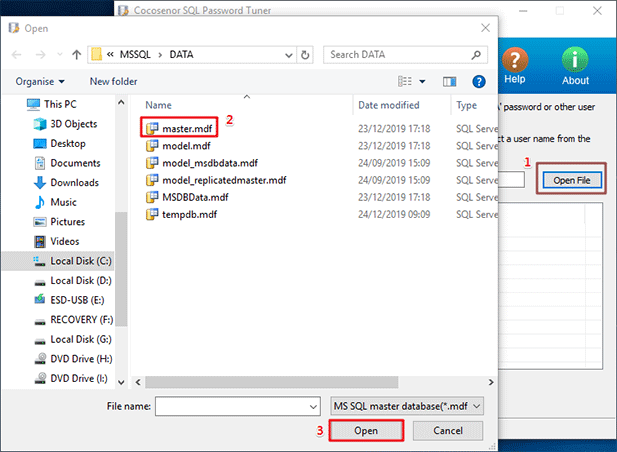Select the master.mdf file
This screenshot has width=617, height=452.
(x=179, y=129)
